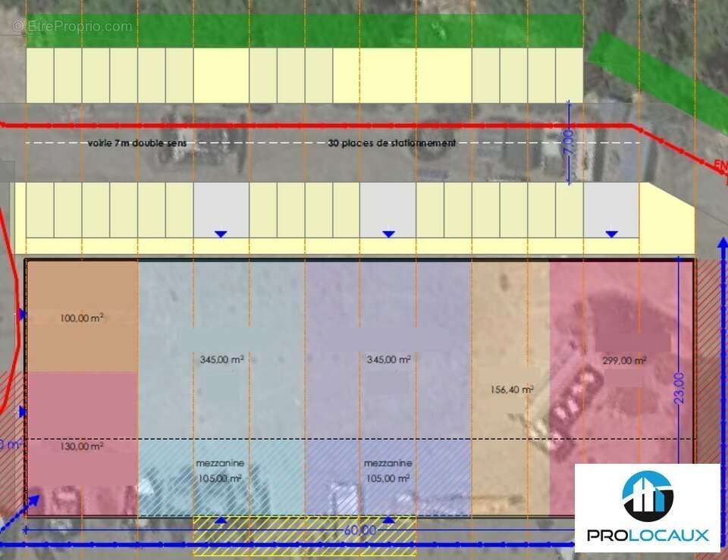Select the 100,00 m² orange unit label
Image resolution: width=728 pixels, height=560 pixels.
(81, 318)
